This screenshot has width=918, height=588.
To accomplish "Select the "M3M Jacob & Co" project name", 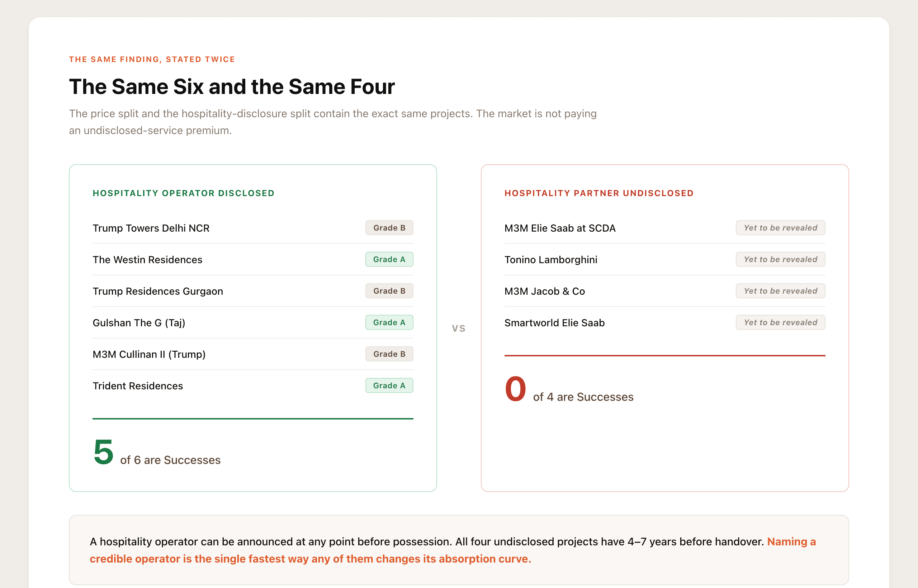I will [545, 291].
